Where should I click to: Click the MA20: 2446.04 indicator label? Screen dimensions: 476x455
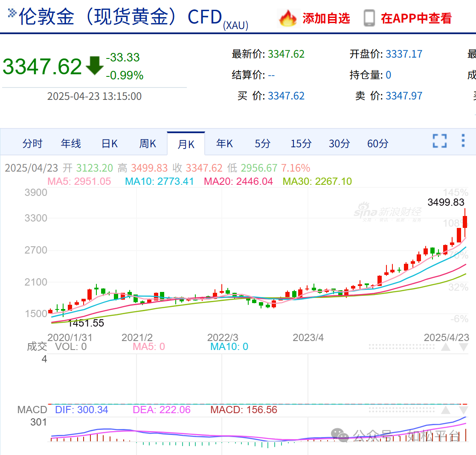pos(238,181)
